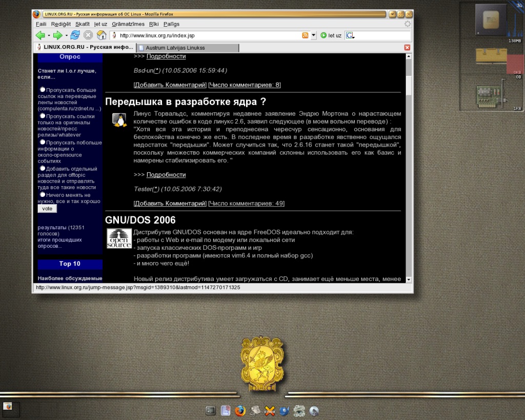Open the telephone application in dock
525x420 pixels.
255,411
